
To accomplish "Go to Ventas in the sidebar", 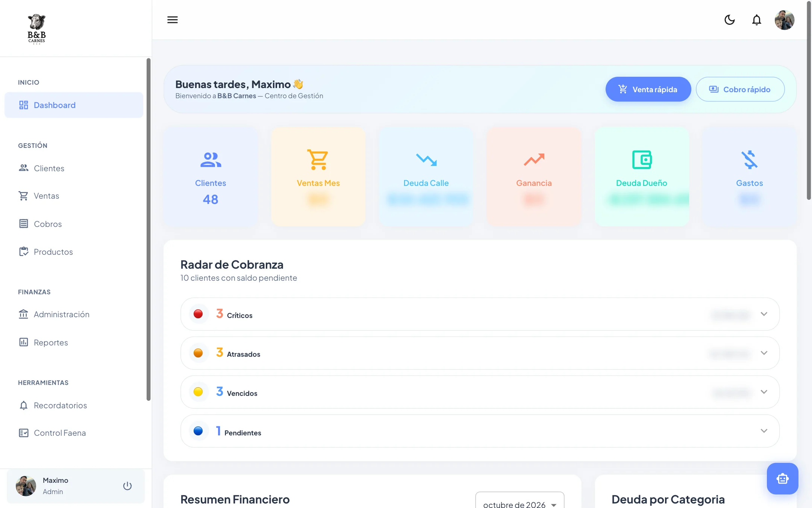I will point(74,196).
